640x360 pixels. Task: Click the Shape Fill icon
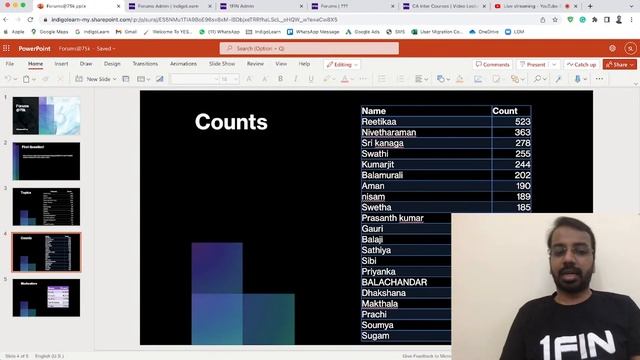tap(460, 79)
